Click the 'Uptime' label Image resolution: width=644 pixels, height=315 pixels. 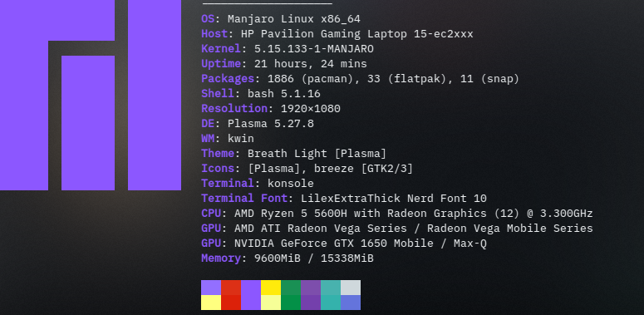(x=221, y=64)
